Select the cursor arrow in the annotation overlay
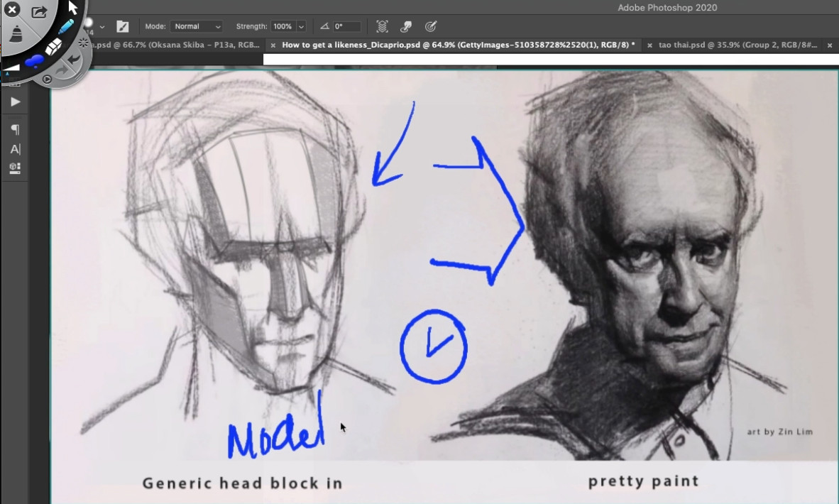 (73, 7)
